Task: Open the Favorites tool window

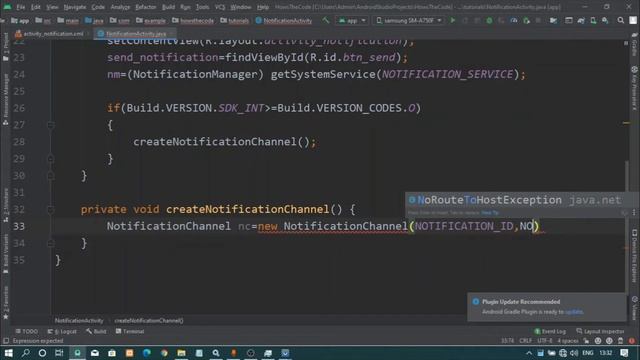Action: 5,302
